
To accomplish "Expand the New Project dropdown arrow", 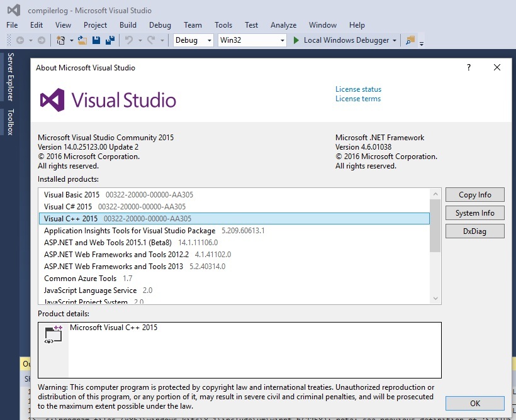I will 71,40.
